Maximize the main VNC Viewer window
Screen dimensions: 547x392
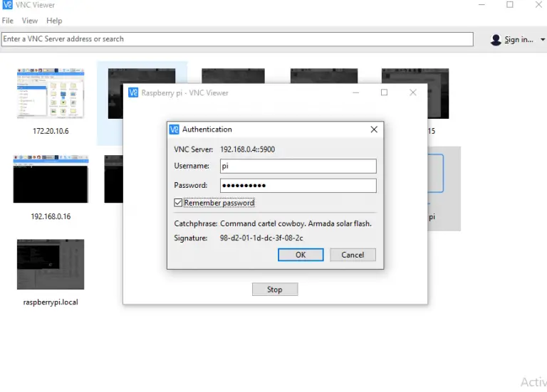point(510,4)
